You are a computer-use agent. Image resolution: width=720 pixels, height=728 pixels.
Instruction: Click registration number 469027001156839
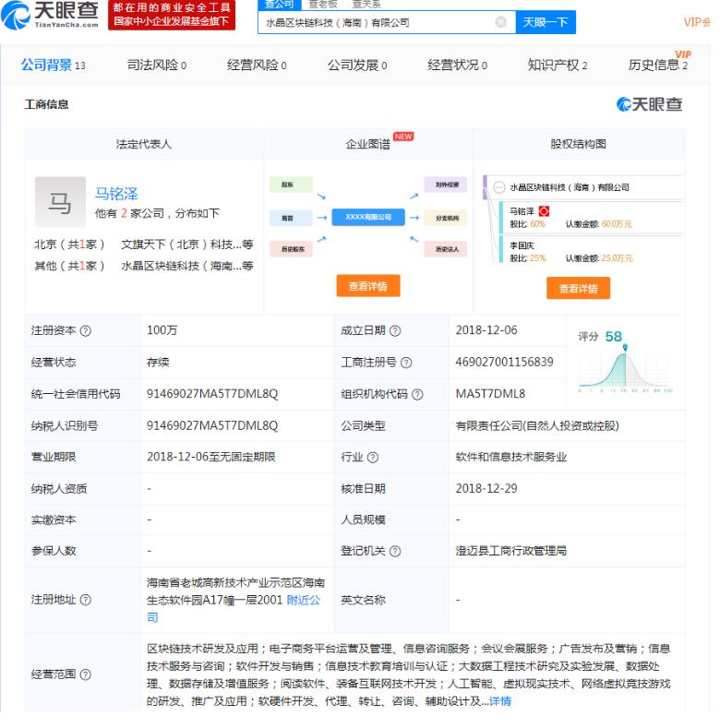[504, 362]
